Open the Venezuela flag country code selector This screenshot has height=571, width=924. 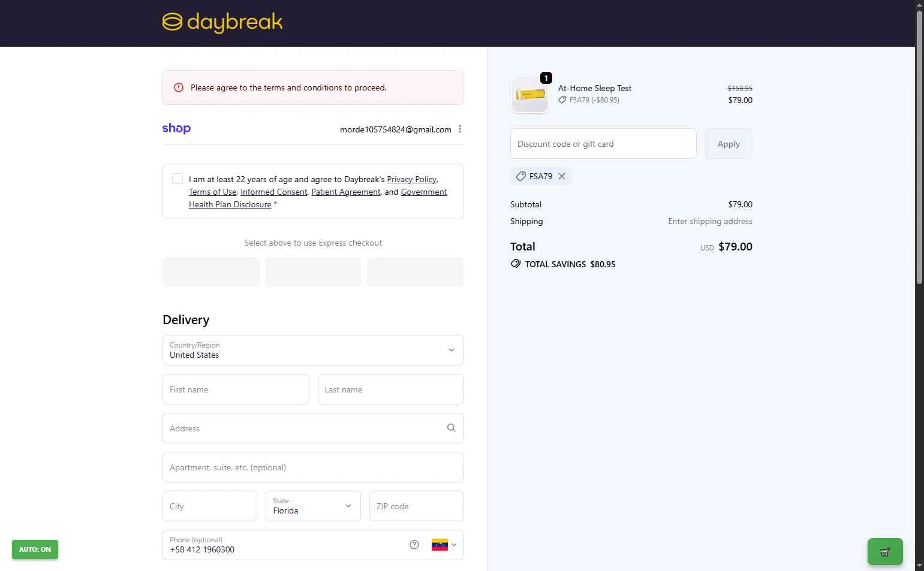444,545
